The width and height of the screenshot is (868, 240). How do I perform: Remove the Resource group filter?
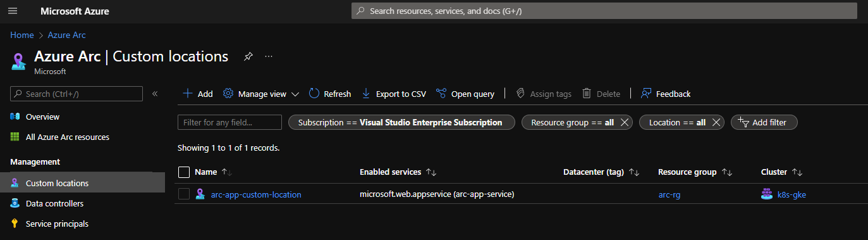(625, 122)
